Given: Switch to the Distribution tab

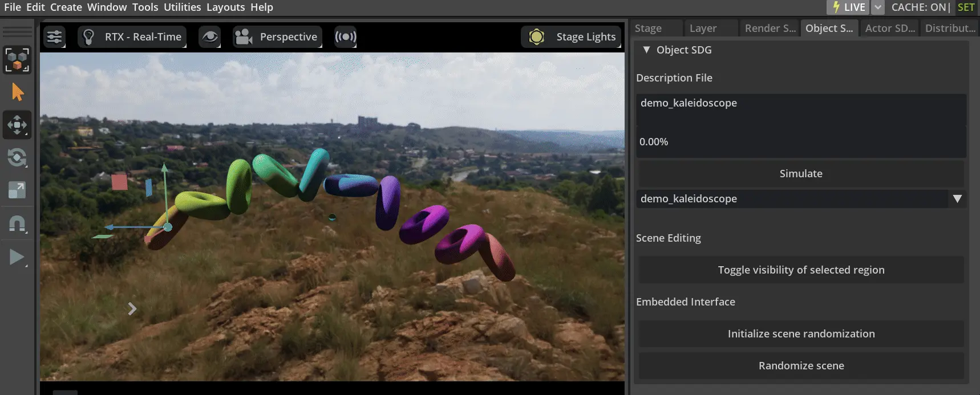Looking at the screenshot, I should click(x=950, y=28).
